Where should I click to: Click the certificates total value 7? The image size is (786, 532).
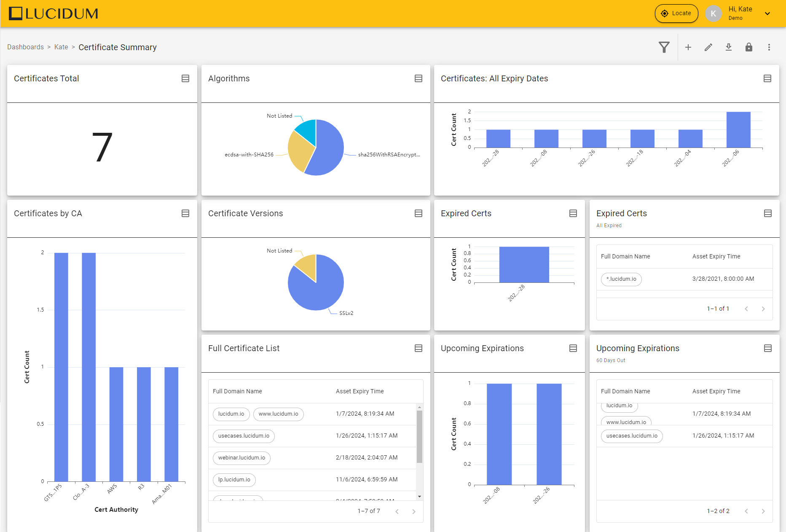coord(102,147)
